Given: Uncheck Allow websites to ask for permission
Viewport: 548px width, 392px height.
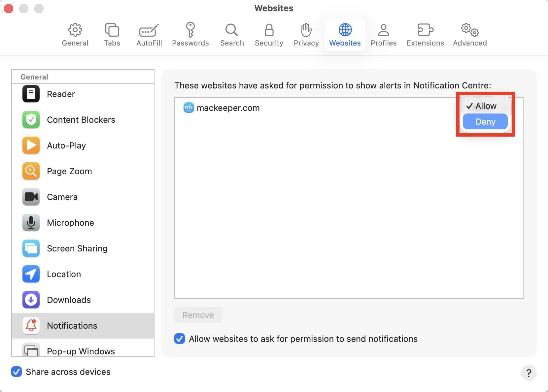Looking at the screenshot, I should pyautogui.click(x=179, y=339).
